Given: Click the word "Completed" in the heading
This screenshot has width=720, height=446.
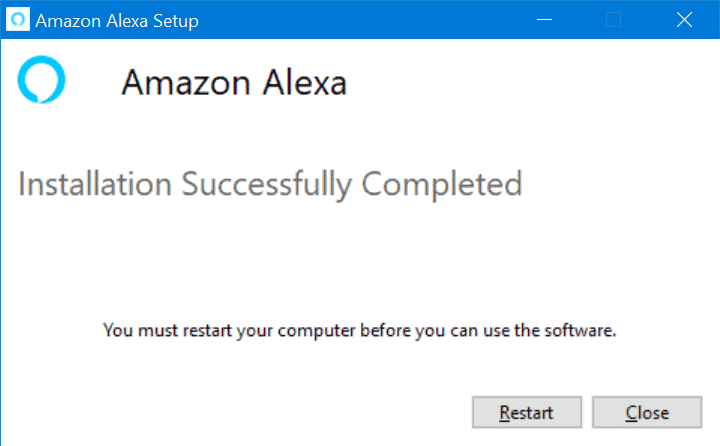Looking at the screenshot, I should pos(442,185).
